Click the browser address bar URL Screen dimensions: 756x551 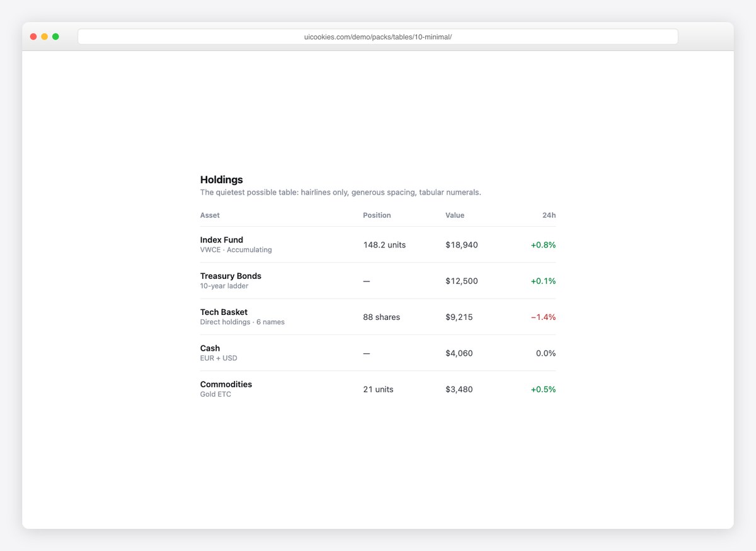pos(378,37)
